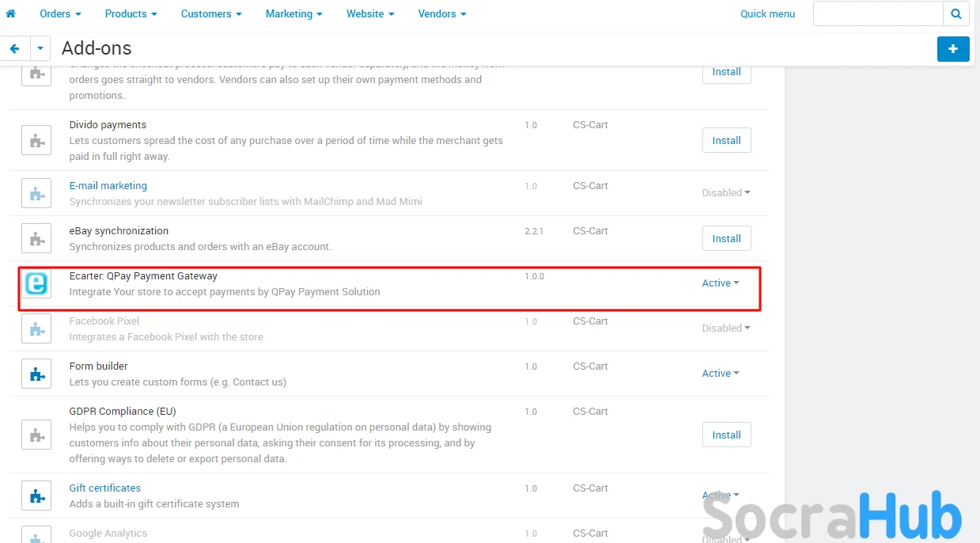Open the Gift certificates add-on link
This screenshot has width=980, height=543.
click(x=105, y=488)
